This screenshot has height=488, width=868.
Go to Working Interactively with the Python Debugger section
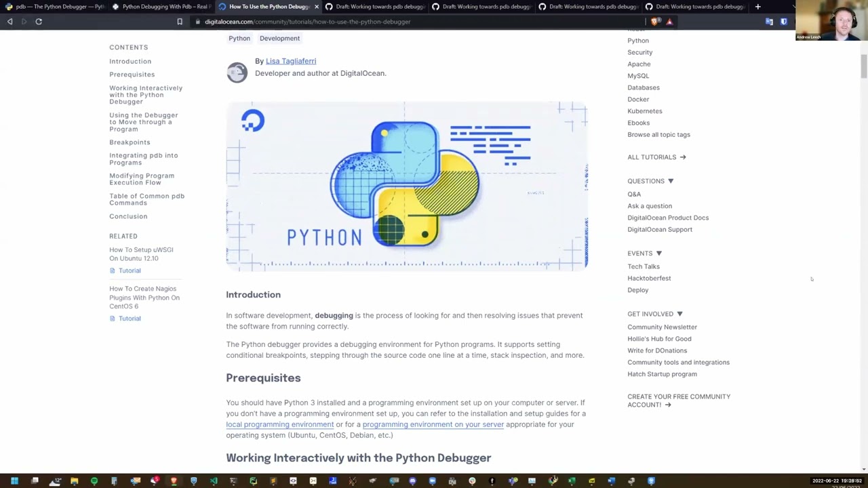146,95
